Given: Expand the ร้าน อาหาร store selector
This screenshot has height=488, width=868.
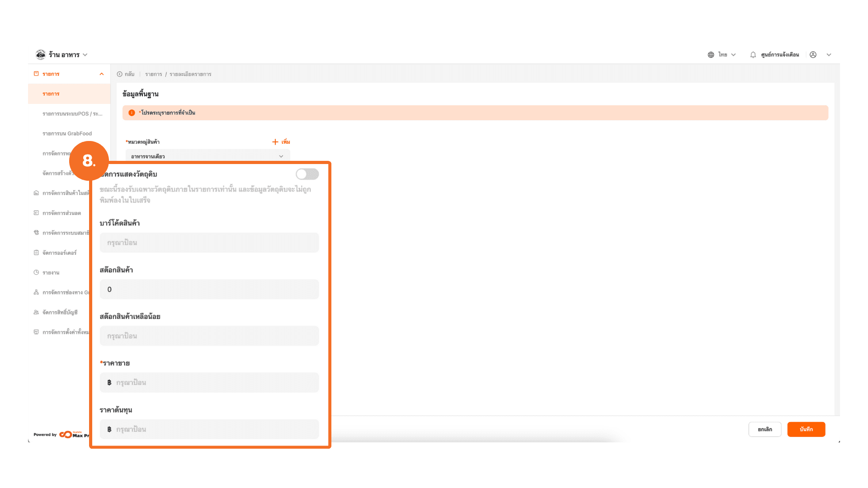Looking at the screenshot, I should point(68,55).
